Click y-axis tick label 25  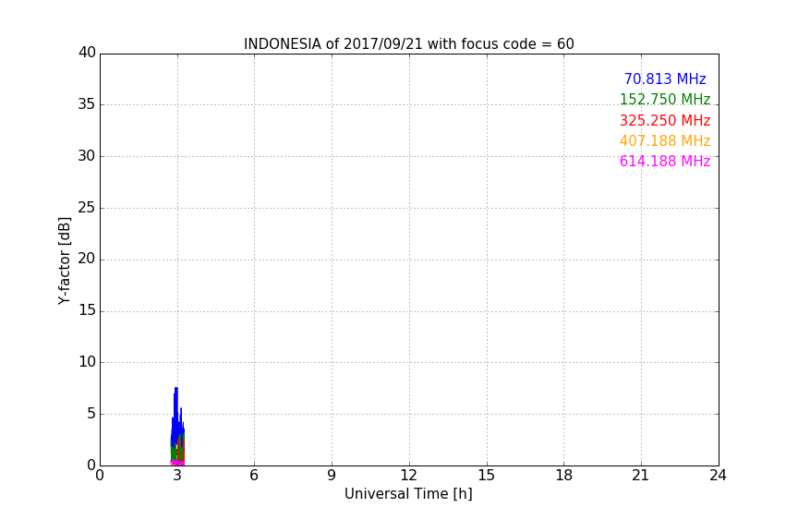point(87,207)
